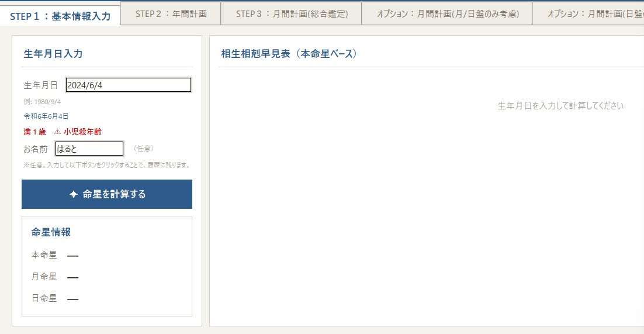644x334 pixels.
Task: Click the 命星を計算する button
Action: coord(107,194)
